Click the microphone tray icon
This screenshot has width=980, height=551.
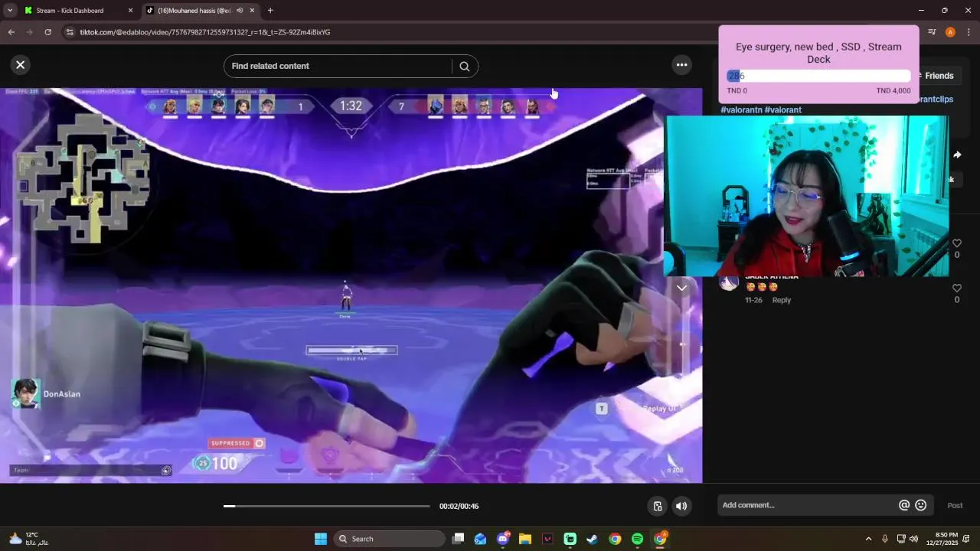point(885,539)
